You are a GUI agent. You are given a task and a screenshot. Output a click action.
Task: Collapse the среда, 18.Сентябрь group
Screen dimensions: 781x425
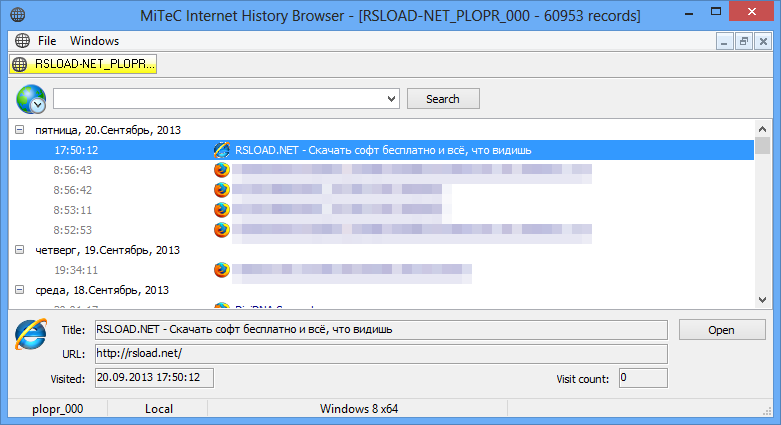click(x=19, y=289)
